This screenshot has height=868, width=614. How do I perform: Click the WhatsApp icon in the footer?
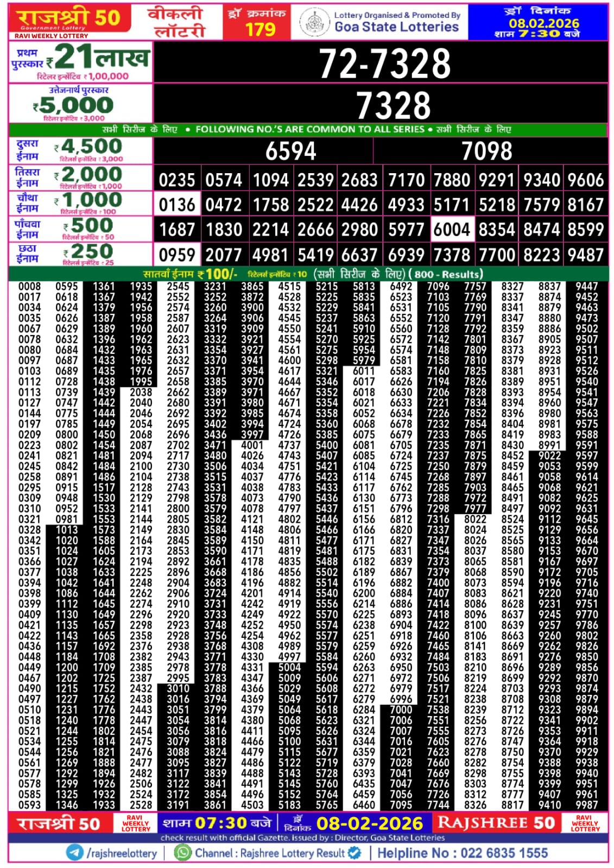click(182, 852)
